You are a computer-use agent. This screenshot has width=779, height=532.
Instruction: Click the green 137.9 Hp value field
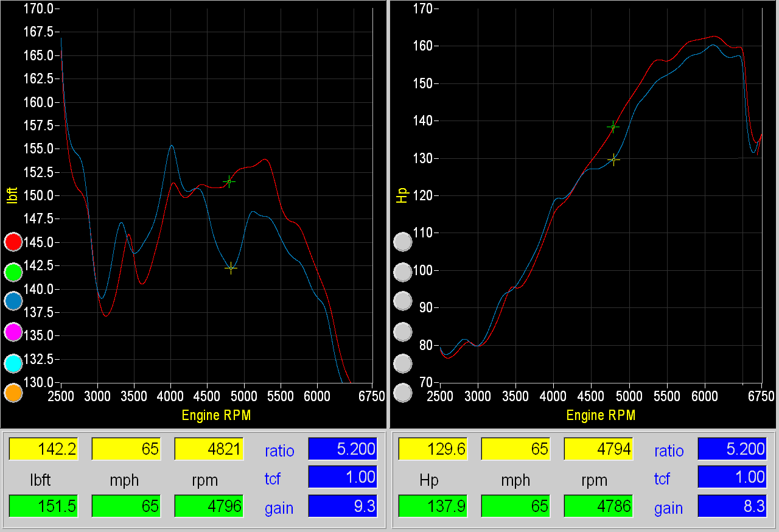433,506
